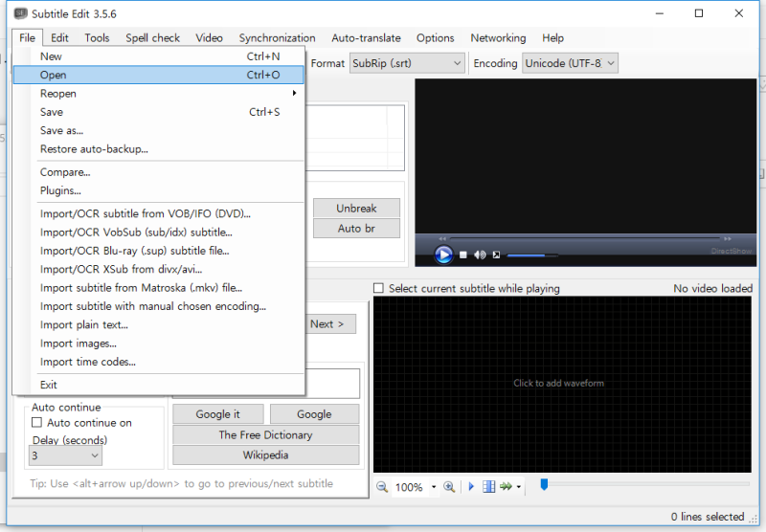Choose Restore auto-backup...
The width and height of the screenshot is (766, 532).
pos(159,149)
